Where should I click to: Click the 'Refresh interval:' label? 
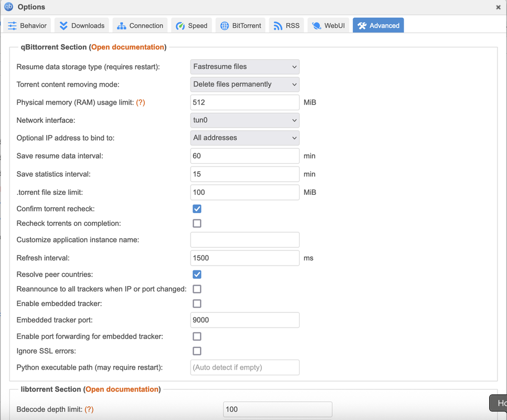(x=43, y=258)
